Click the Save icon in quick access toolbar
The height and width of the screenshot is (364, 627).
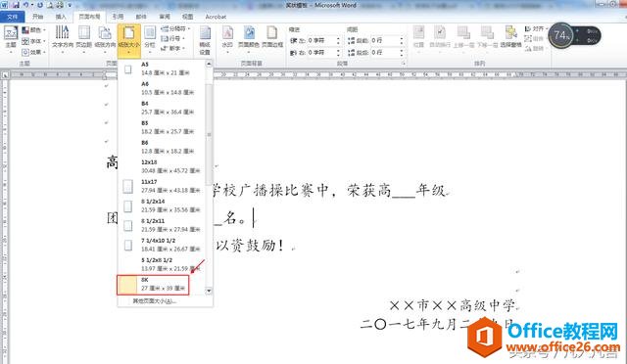pos(16,5)
